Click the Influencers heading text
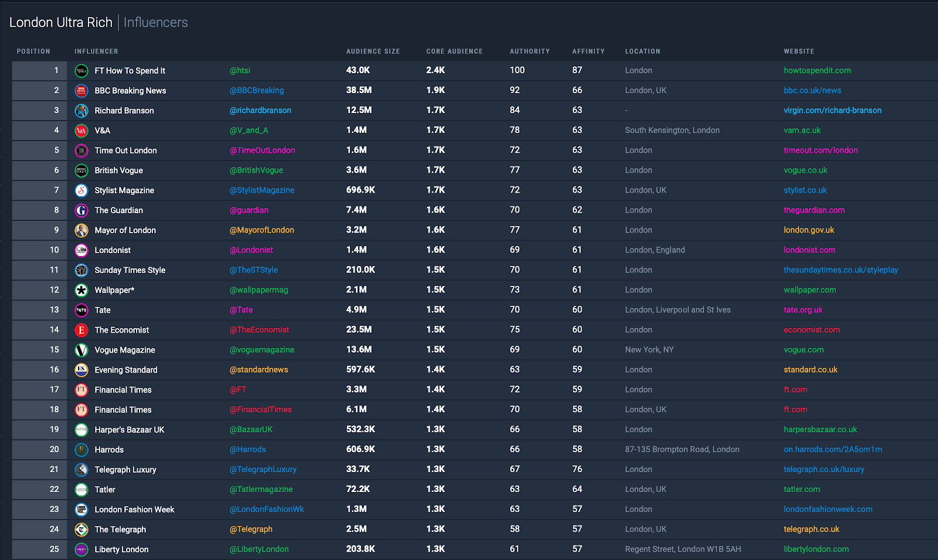Screen dimensions: 938x560 coord(156,22)
